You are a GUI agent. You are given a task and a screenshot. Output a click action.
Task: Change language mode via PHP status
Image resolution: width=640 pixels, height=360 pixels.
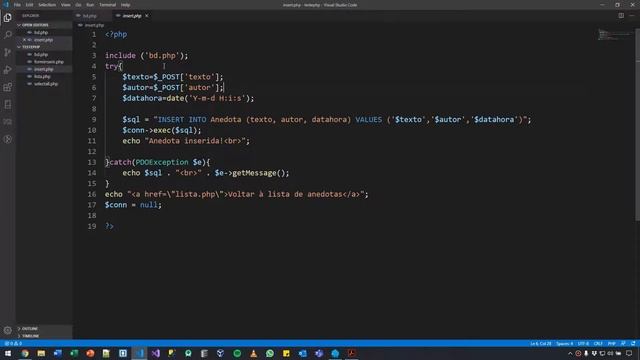click(611, 344)
